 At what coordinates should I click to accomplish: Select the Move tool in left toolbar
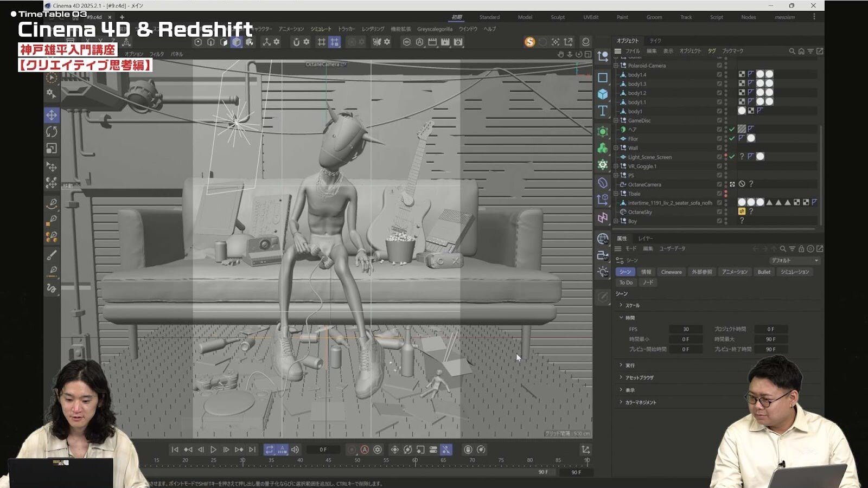click(x=52, y=115)
